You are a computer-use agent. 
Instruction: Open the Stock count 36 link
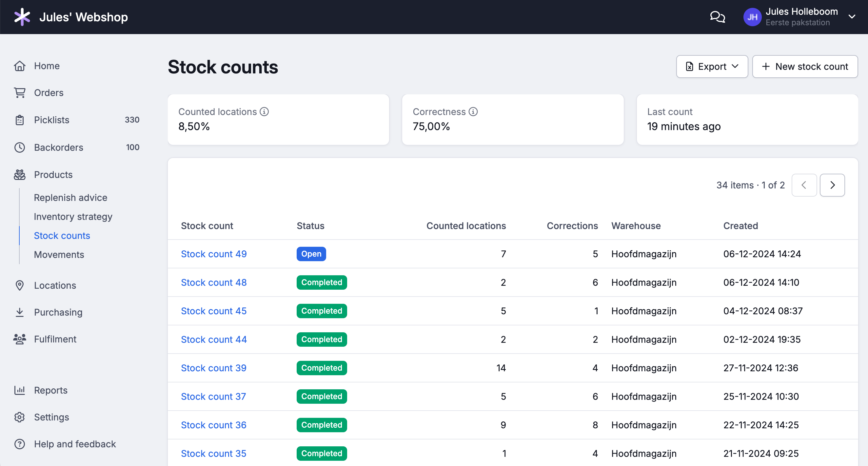coord(214,425)
